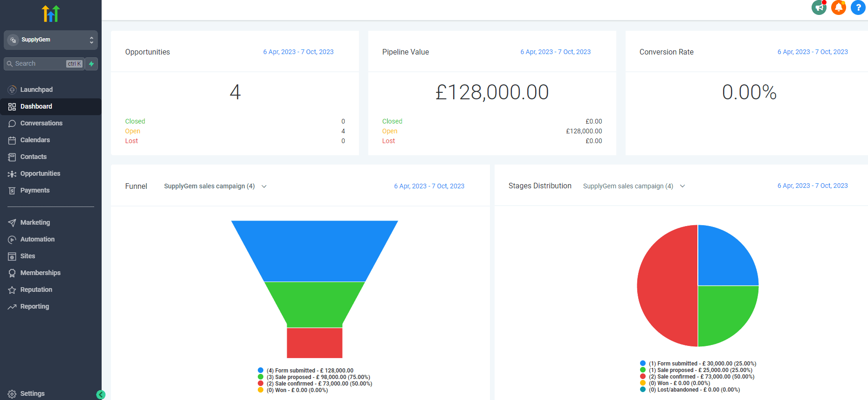The width and height of the screenshot is (868, 400).
Task: Click the Funnel legend Sale confirmed red dot
Action: click(x=261, y=384)
